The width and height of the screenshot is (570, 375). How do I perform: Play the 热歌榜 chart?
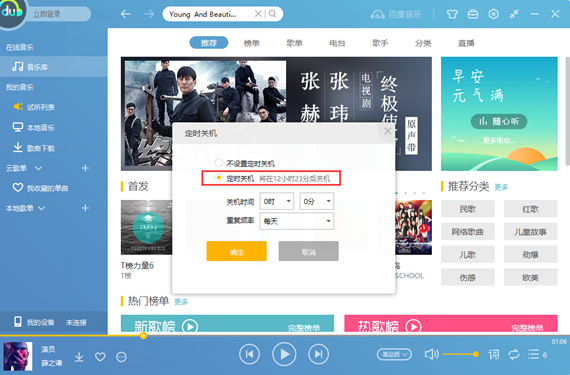click(x=413, y=326)
